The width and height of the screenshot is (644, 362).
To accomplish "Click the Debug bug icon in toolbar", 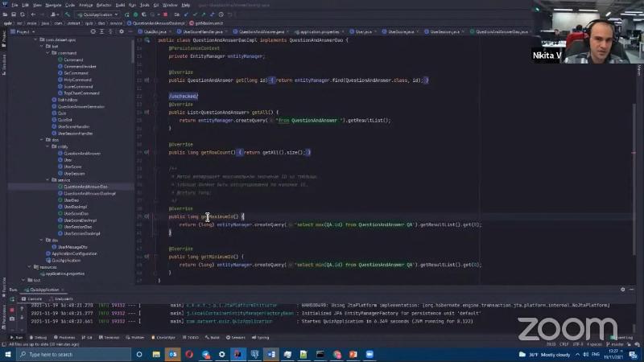I will click(136, 14).
